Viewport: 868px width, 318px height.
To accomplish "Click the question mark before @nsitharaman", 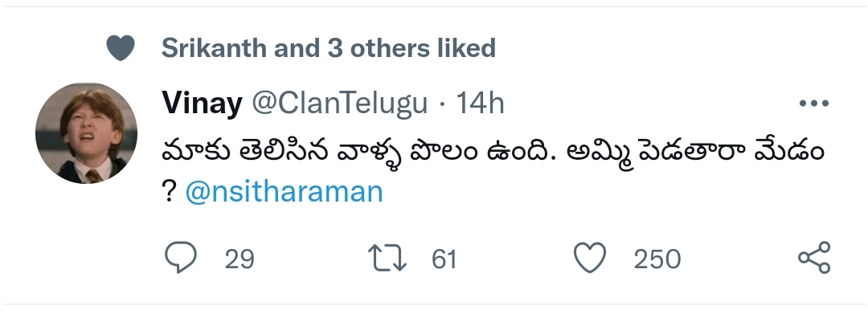I will [170, 192].
